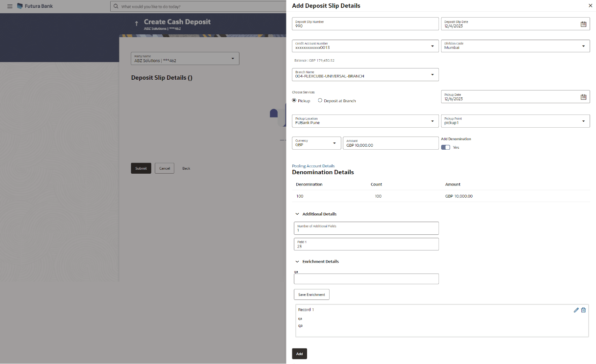
Task: Click the Cancel button
Action: [165, 168]
